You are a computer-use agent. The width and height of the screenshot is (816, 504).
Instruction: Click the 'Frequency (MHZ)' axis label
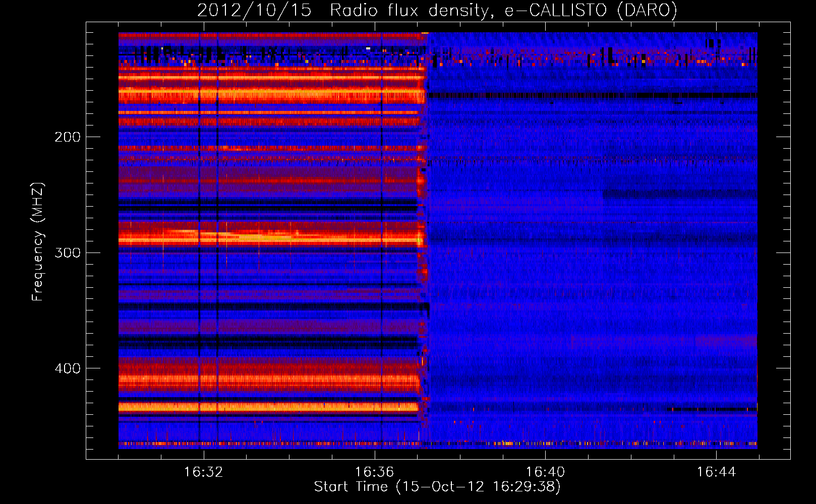(38, 242)
